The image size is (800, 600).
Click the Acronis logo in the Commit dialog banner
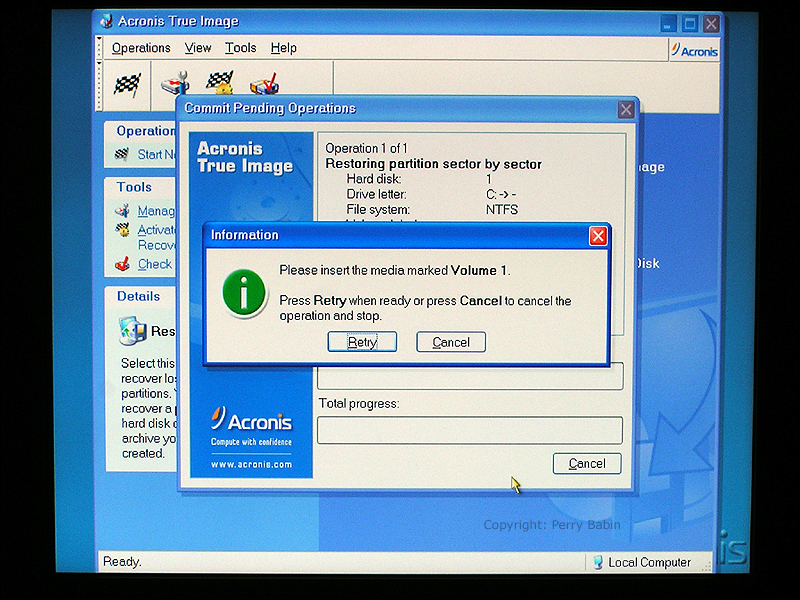(251, 420)
